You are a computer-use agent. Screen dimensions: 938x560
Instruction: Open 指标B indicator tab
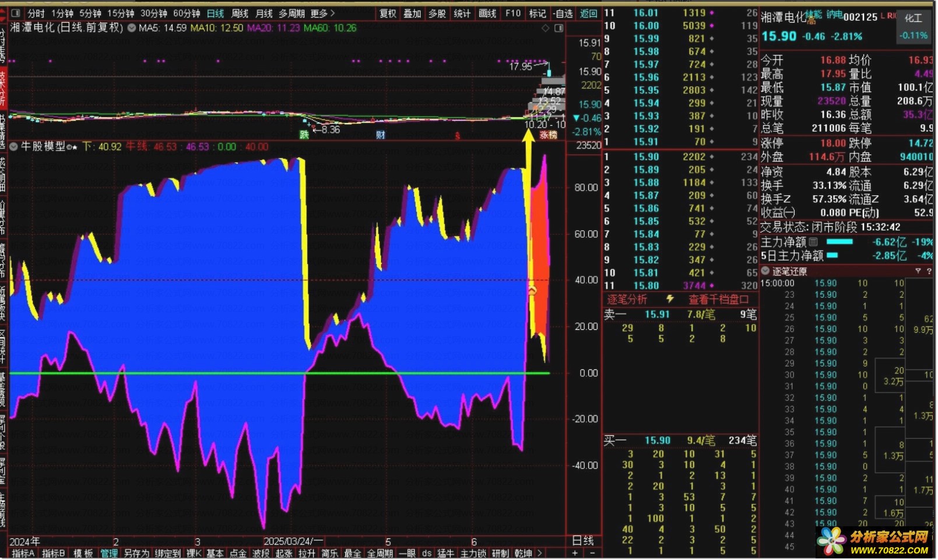point(53,553)
